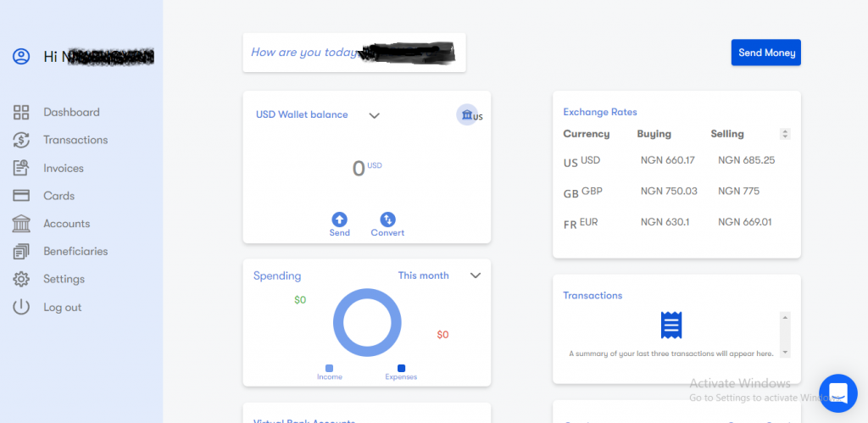Image resolution: width=868 pixels, height=423 pixels.
Task: Click the Exchange Rates heading
Action: (600, 112)
